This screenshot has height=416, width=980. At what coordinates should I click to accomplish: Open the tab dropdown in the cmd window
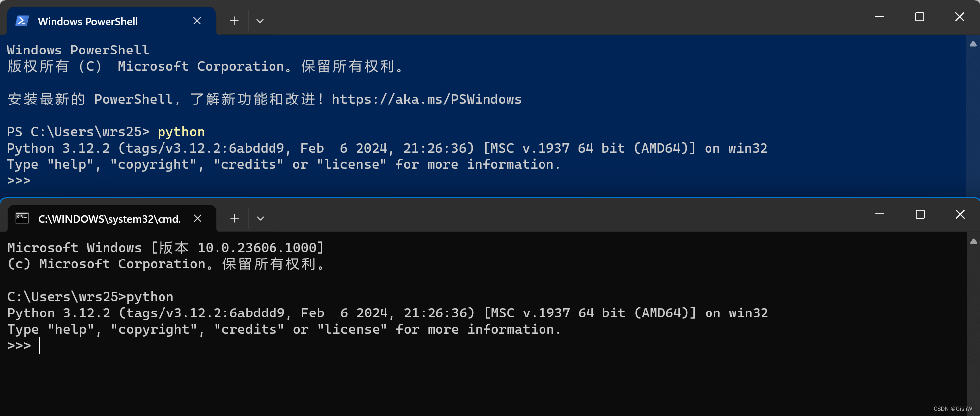[260, 218]
